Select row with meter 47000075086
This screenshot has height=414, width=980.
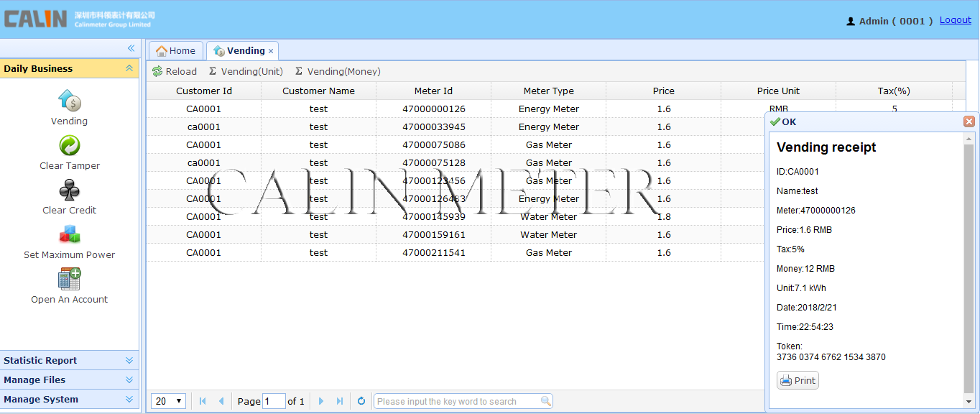(x=456, y=144)
